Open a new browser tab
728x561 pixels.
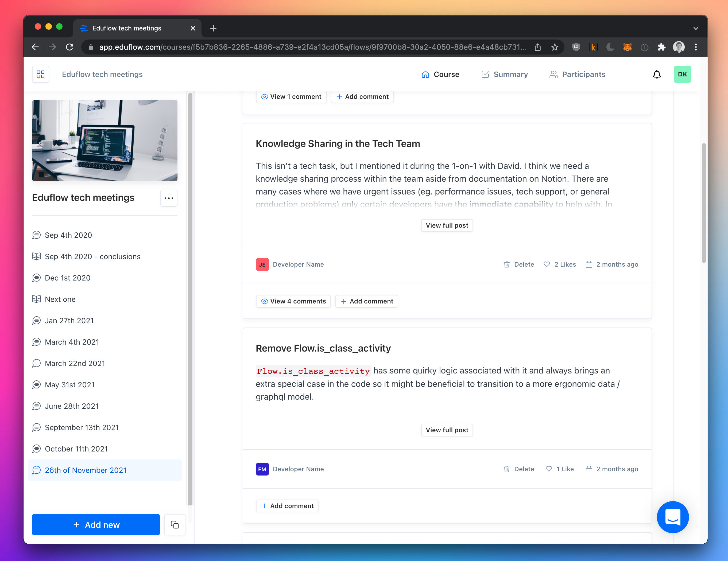(x=213, y=28)
